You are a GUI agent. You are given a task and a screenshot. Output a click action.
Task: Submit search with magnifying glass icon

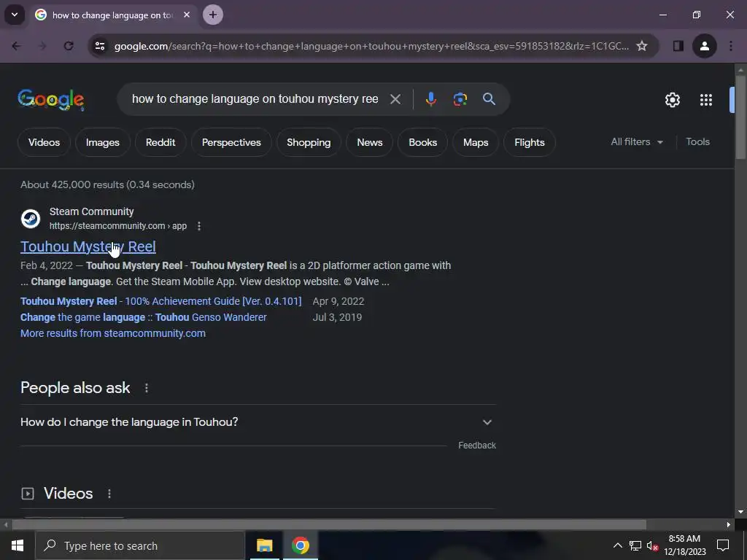point(489,99)
